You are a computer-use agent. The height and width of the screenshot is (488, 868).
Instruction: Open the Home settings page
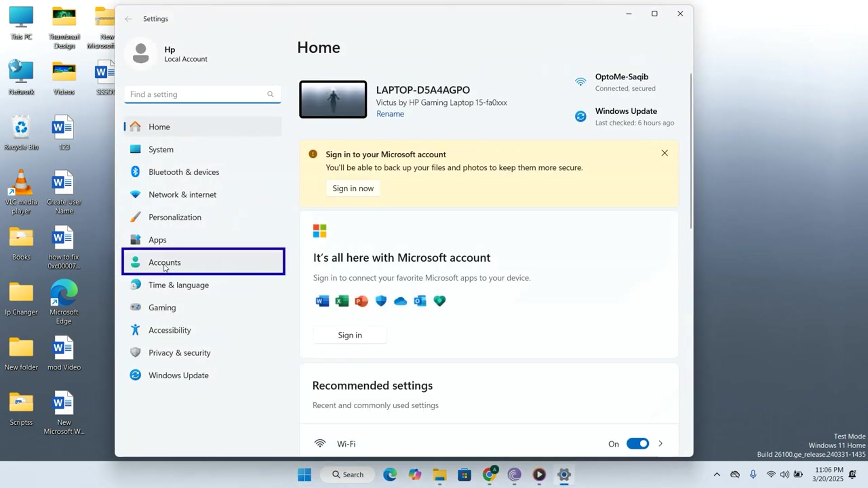203,127
